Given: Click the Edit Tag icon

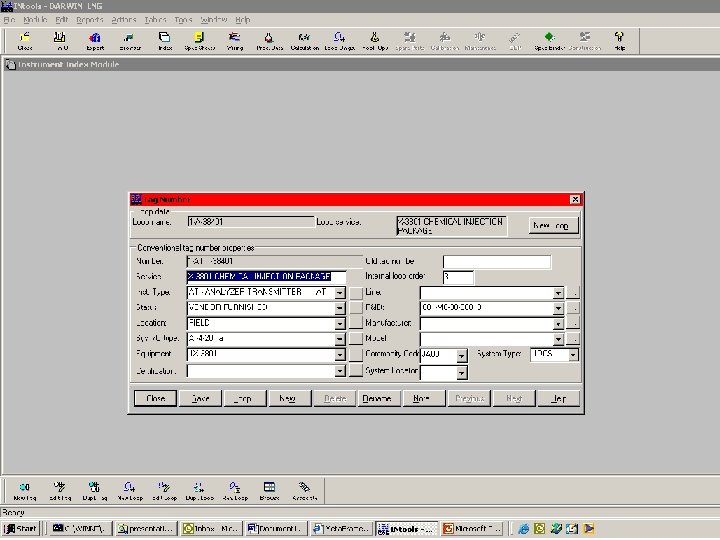Looking at the screenshot, I should [x=60, y=491].
